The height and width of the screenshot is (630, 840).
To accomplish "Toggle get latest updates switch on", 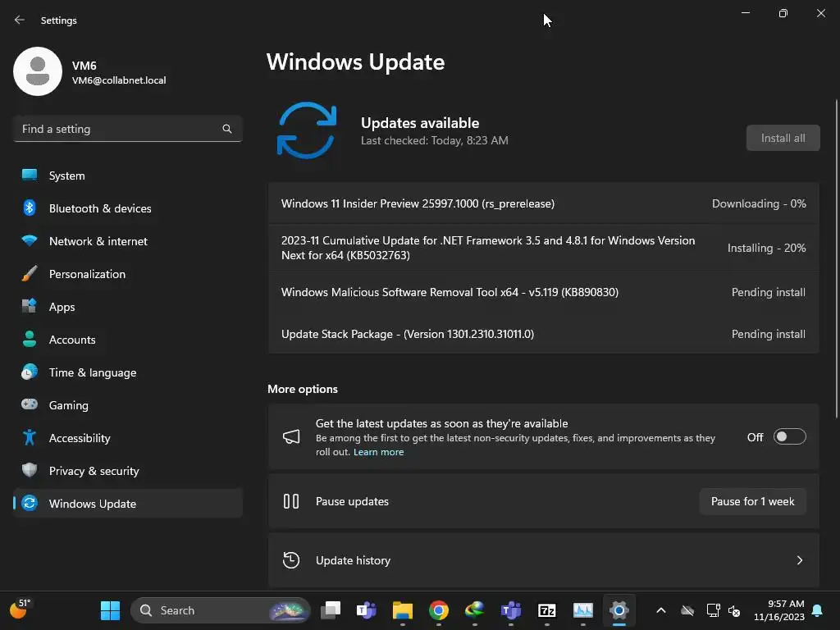I will 789,436.
